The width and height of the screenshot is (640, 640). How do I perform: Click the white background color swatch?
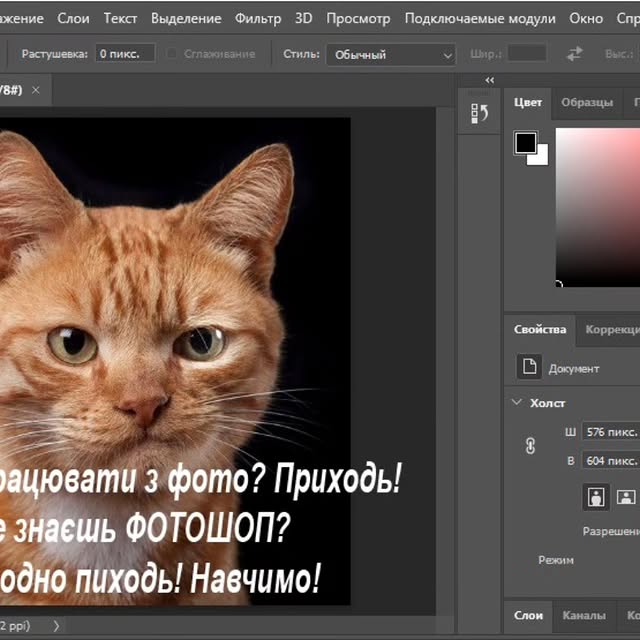click(541, 158)
